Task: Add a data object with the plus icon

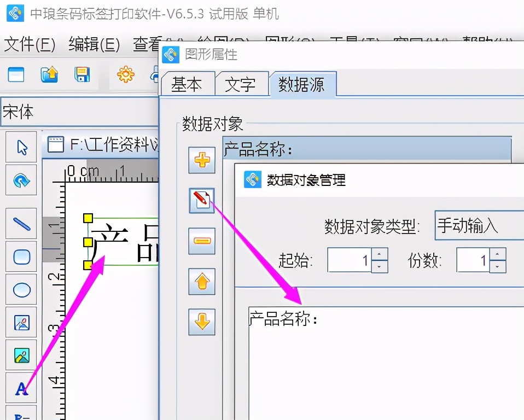Action: click(202, 160)
